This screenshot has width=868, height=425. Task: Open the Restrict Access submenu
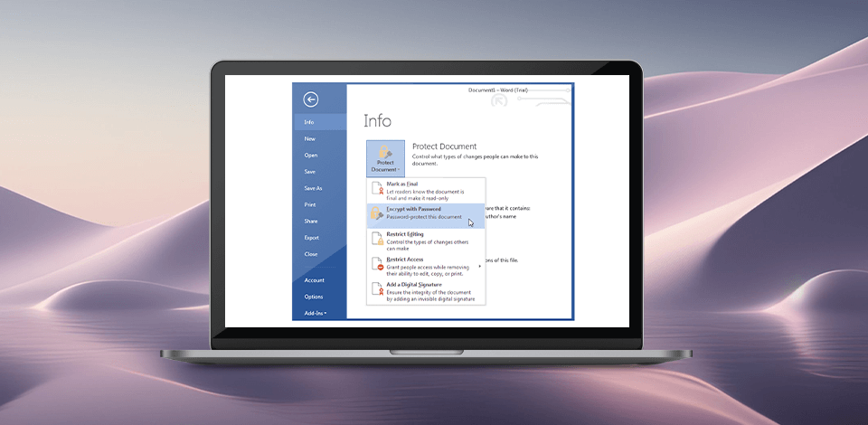[426, 266]
